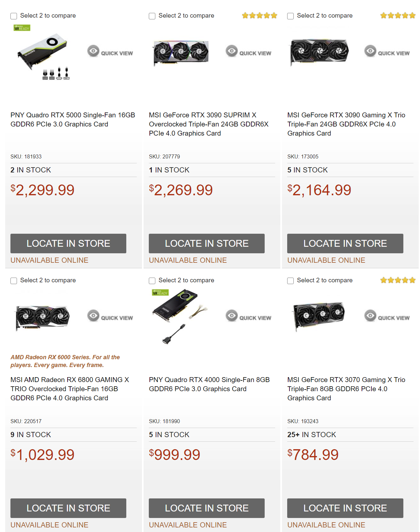This screenshot has width=420, height=532.
Task: Open Quick View for RTX 3090 Gaming X Trio
Action: click(x=387, y=52)
